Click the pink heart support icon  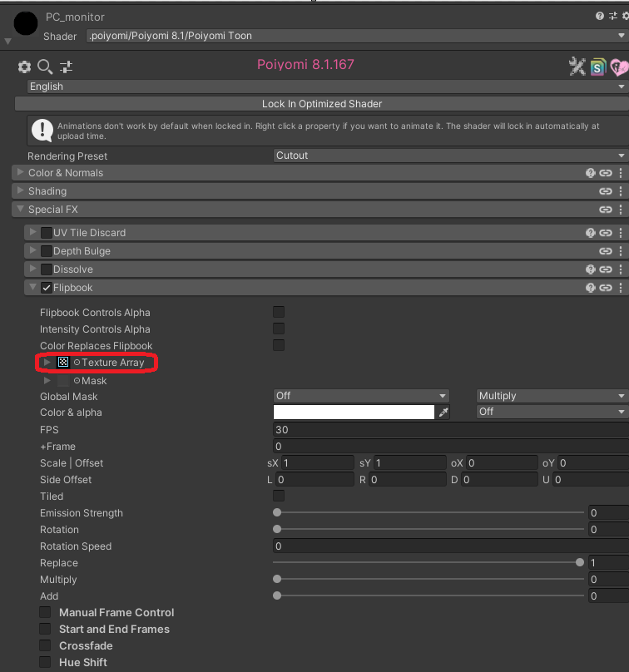(x=619, y=67)
